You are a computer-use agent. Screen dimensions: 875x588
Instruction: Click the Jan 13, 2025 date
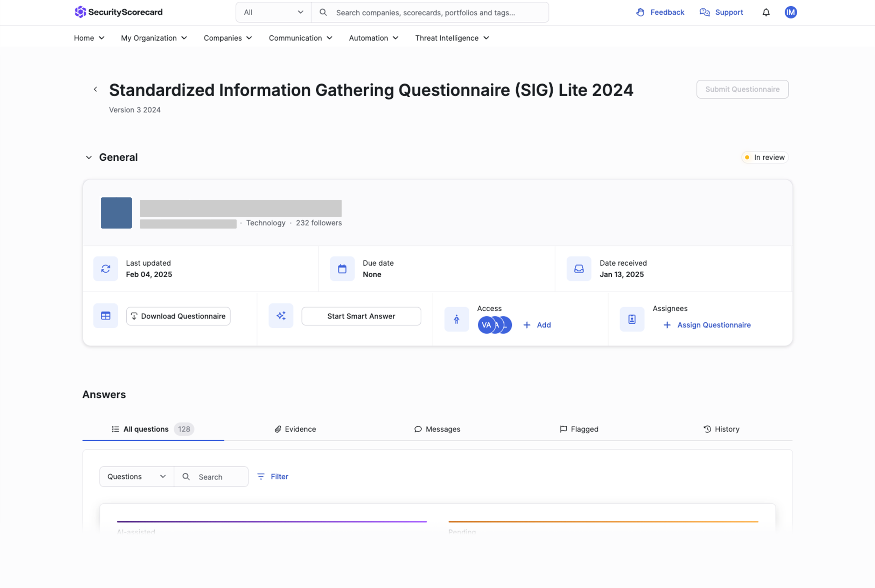pos(622,274)
